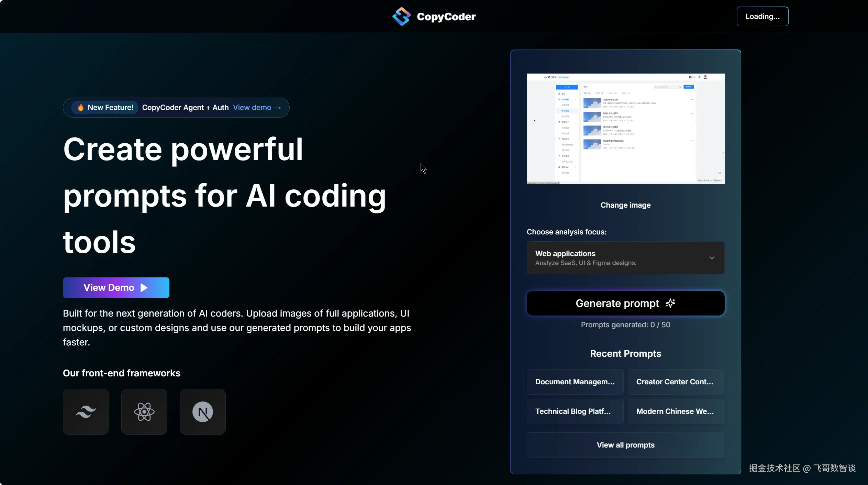Select the Modern Chinese We... prompt

tap(675, 411)
